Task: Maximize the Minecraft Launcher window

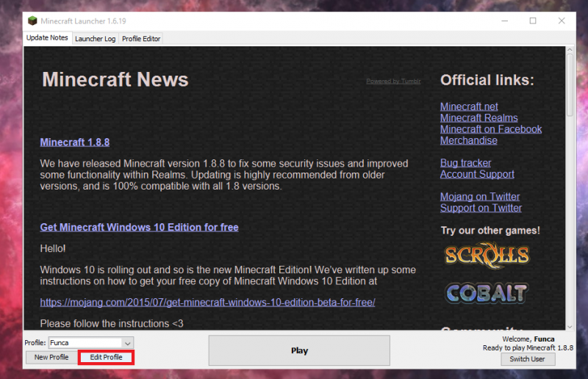Action: (533, 21)
